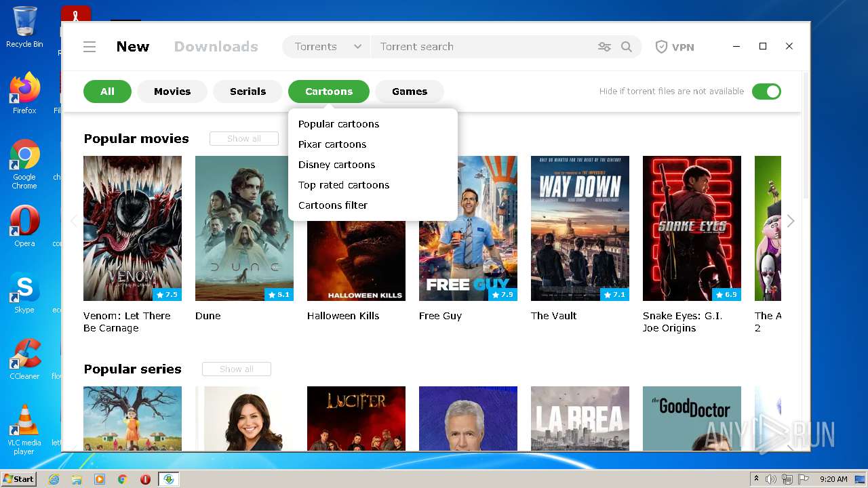Click the volume tray icon
The width and height of the screenshot is (868, 488).
coord(771,479)
